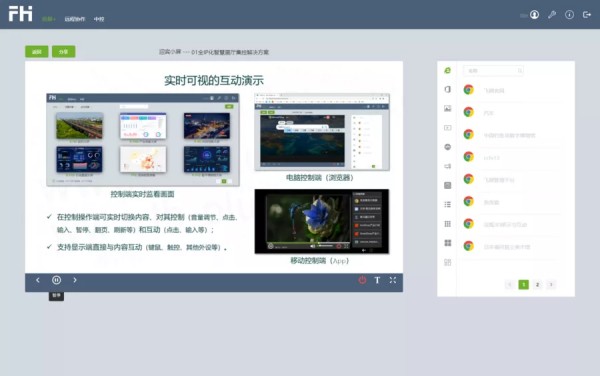This screenshot has width=600, height=376.
Task: Open the fourth Chrome entry in the list
Action: (x=512, y=157)
